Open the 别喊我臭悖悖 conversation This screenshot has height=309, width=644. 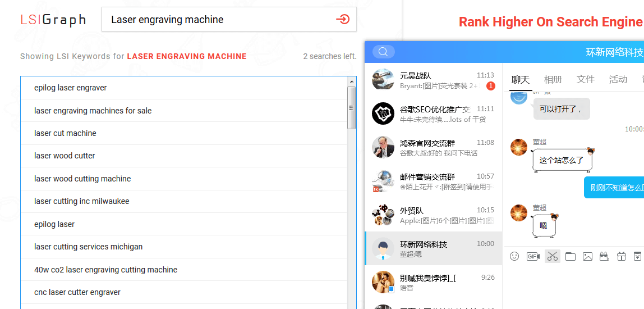pyautogui.click(x=433, y=282)
